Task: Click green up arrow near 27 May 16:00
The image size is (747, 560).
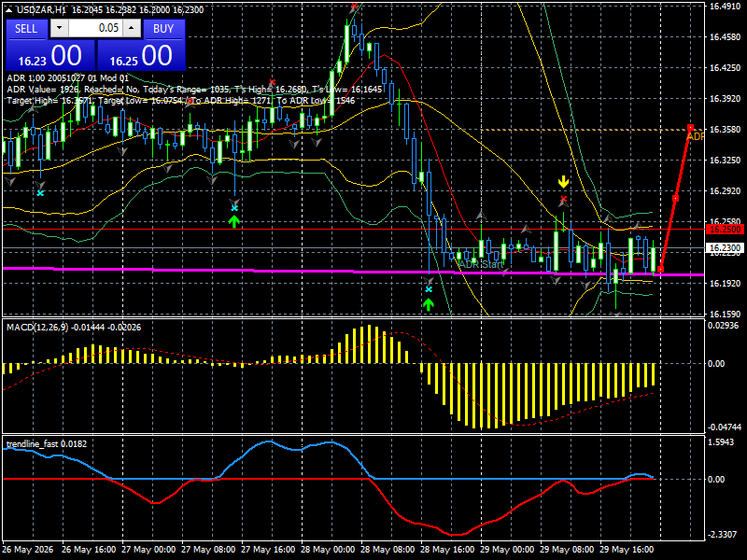Action: pos(233,221)
